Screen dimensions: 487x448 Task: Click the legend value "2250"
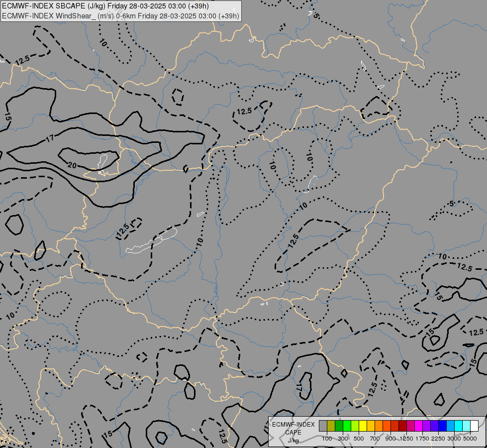pos(438,439)
